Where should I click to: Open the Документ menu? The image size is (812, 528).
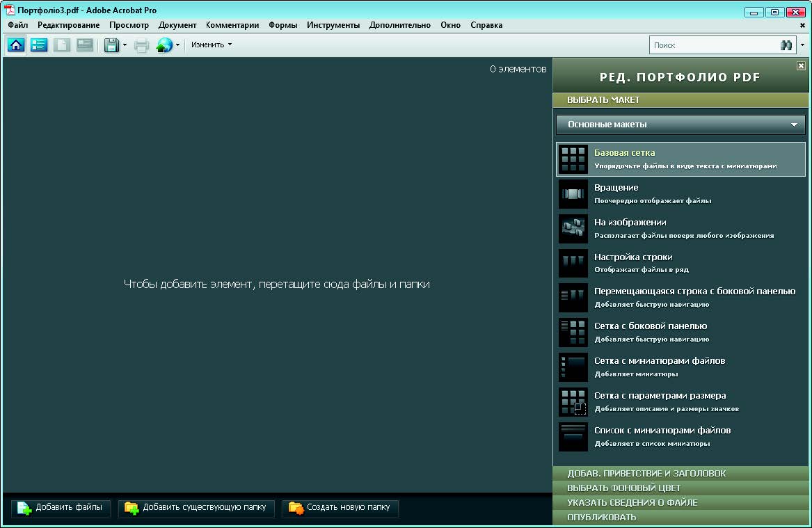click(177, 25)
